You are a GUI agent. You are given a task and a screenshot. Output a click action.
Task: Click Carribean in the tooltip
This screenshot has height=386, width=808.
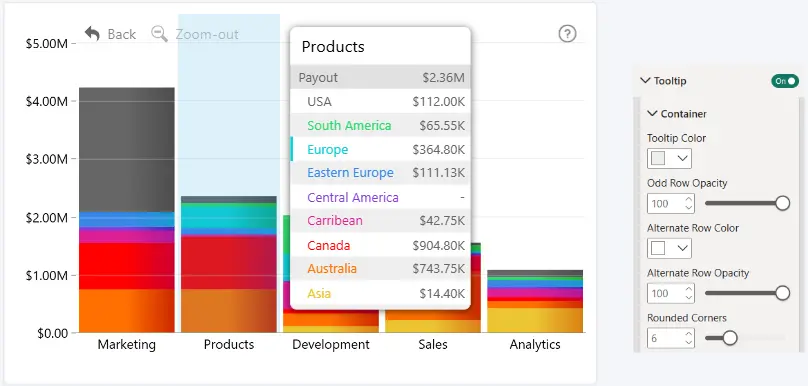click(335, 221)
